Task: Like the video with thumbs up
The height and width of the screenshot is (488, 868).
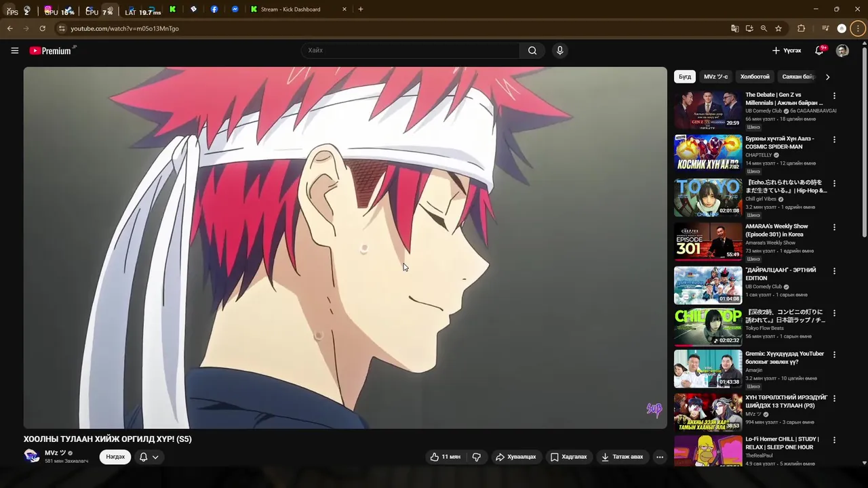Action: (445, 457)
